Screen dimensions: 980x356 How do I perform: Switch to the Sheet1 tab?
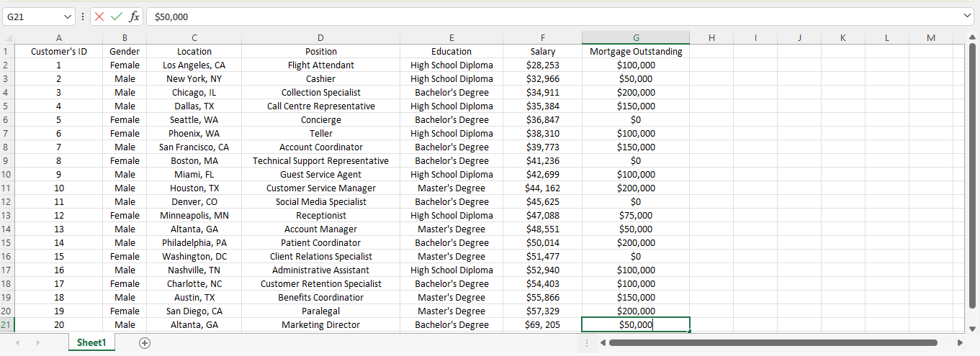[91, 343]
